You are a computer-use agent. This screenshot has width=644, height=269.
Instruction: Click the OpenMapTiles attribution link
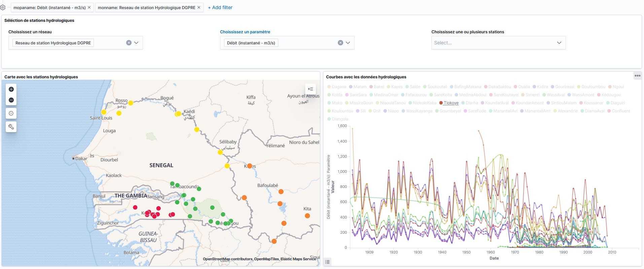point(266,259)
